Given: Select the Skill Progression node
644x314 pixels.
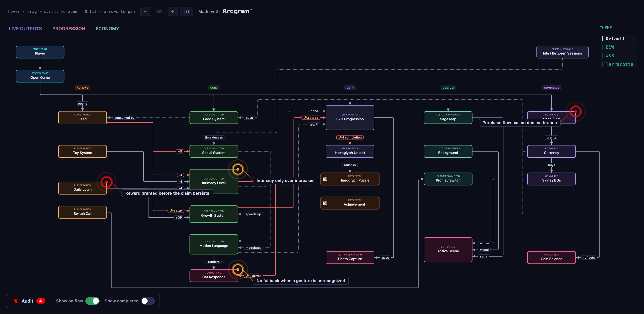Looking at the screenshot, I should click(350, 118).
